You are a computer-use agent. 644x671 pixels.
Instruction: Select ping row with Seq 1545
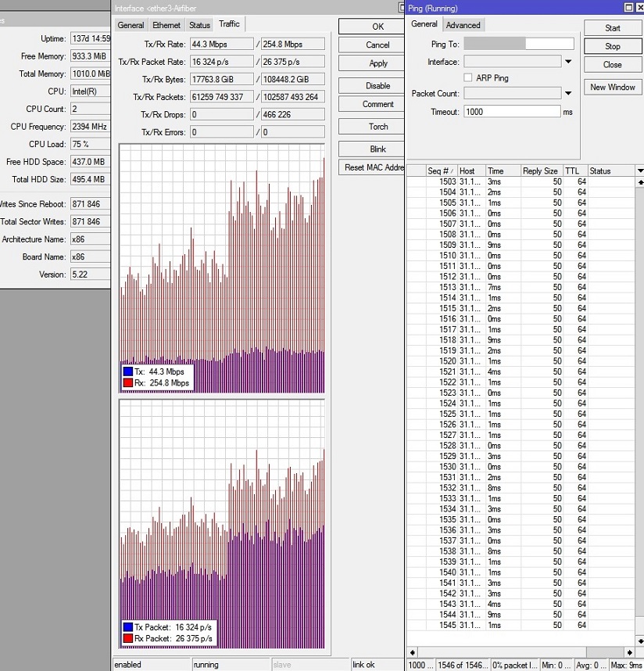pyautogui.click(x=521, y=625)
